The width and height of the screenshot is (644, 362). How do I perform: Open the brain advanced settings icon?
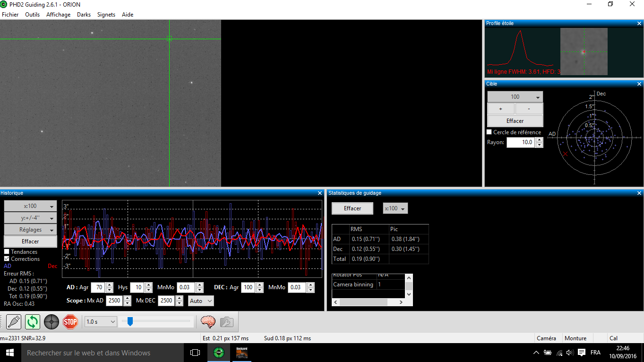(208, 322)
